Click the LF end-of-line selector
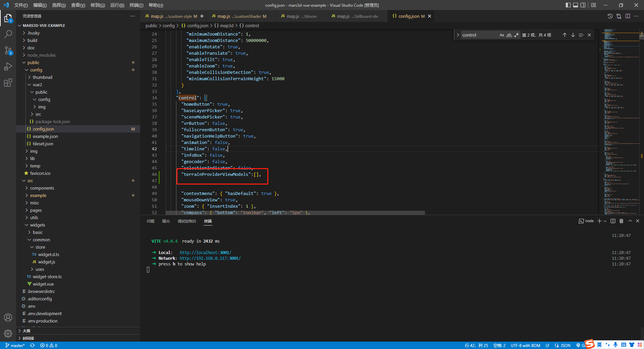644x349 pixels. [547, 345]
